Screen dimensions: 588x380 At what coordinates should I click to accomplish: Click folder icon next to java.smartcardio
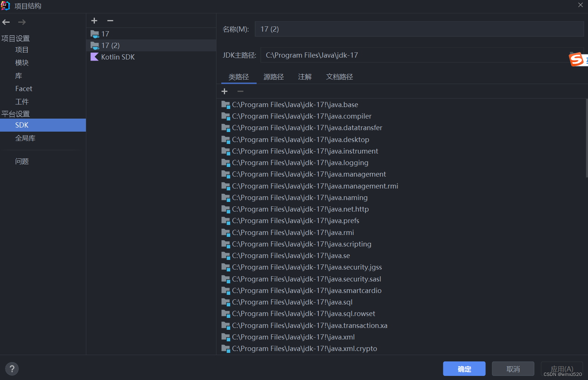226,291
